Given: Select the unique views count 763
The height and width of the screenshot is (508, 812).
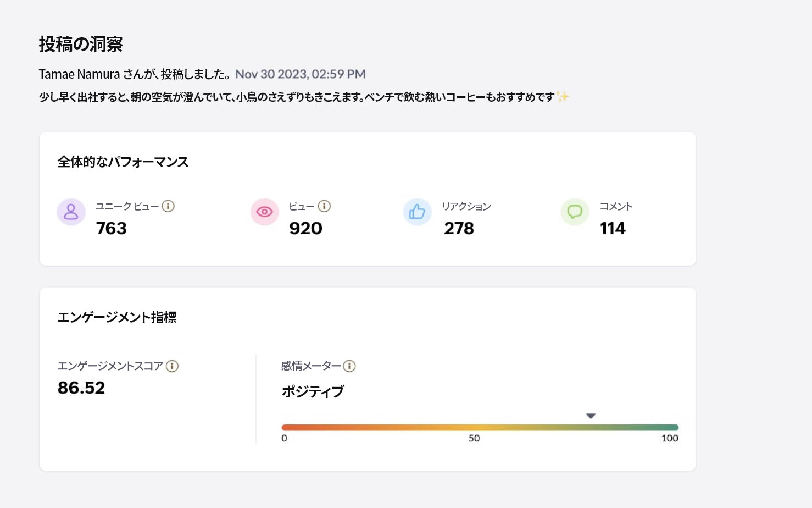Looking at the screenshot, I should [111, 228].
